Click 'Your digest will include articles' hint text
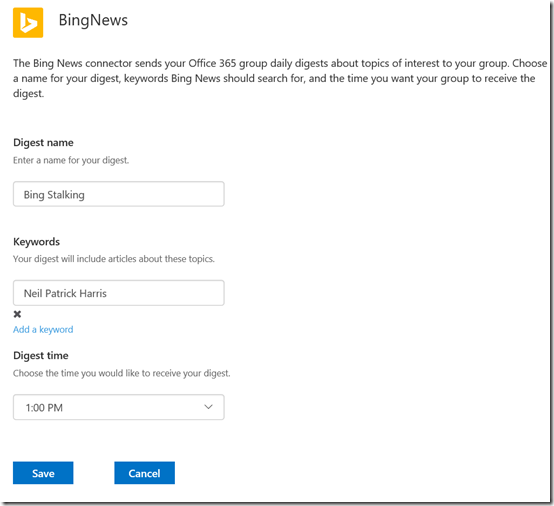The height and width of the screenshot is (506, 554). (114, 259)
